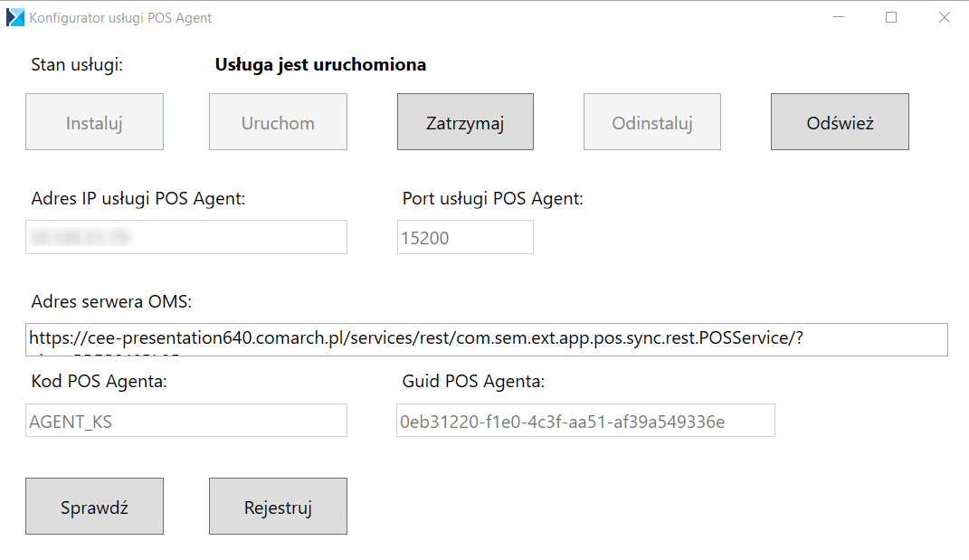Click into the Adres serwera OMS URL field
The width and height of the screenshot is (969, 560).
487,339
